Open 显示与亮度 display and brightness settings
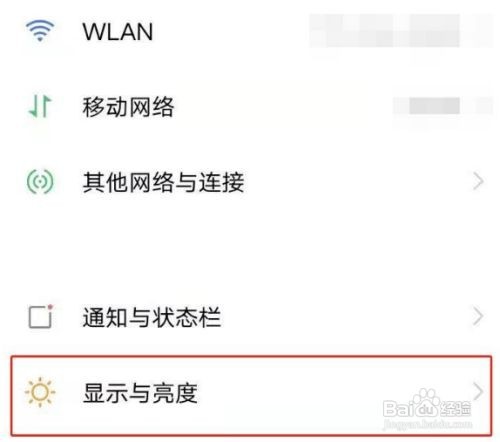This screenshot has width=500, height=442. pos(251,396)
